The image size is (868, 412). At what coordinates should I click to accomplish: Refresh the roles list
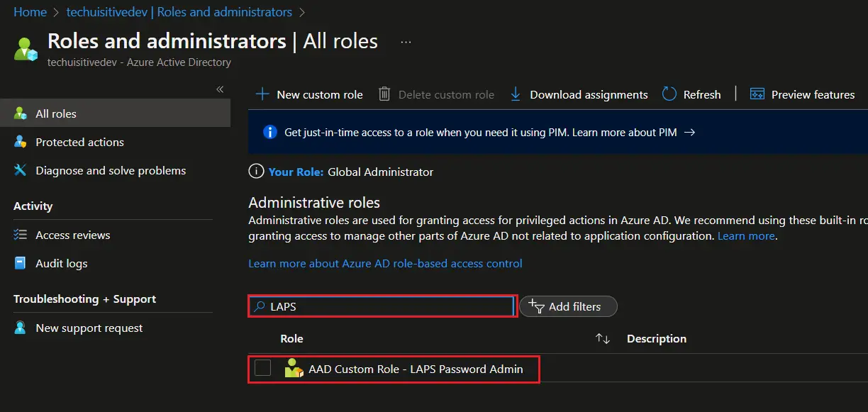[691, 94]
